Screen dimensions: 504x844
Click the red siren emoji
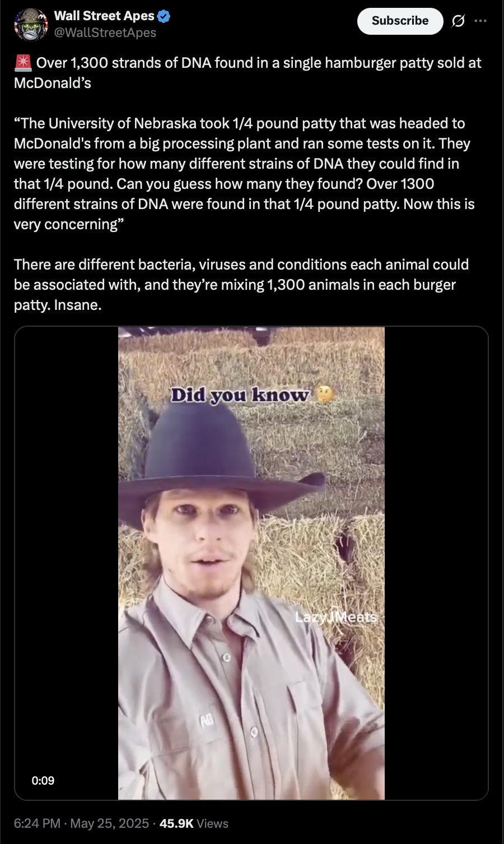(23, 63)
